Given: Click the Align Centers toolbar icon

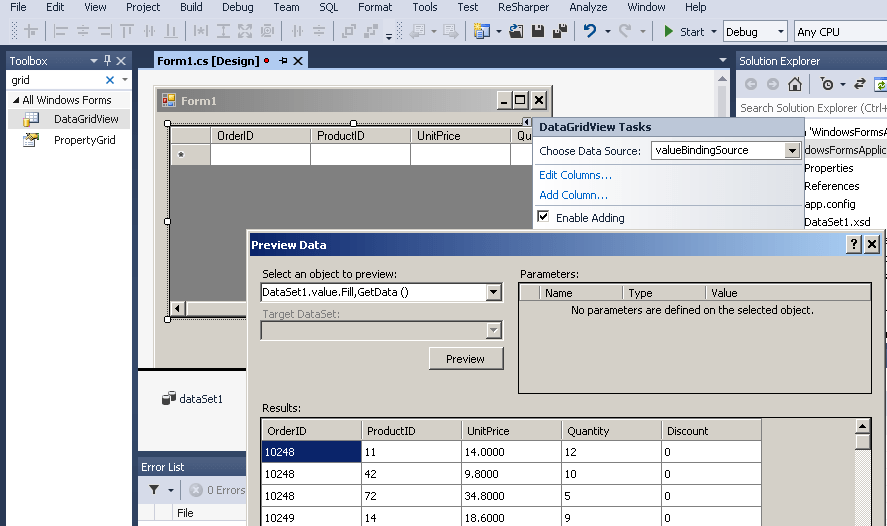Looking at the screenshot, I should click(x=83, y=31).
